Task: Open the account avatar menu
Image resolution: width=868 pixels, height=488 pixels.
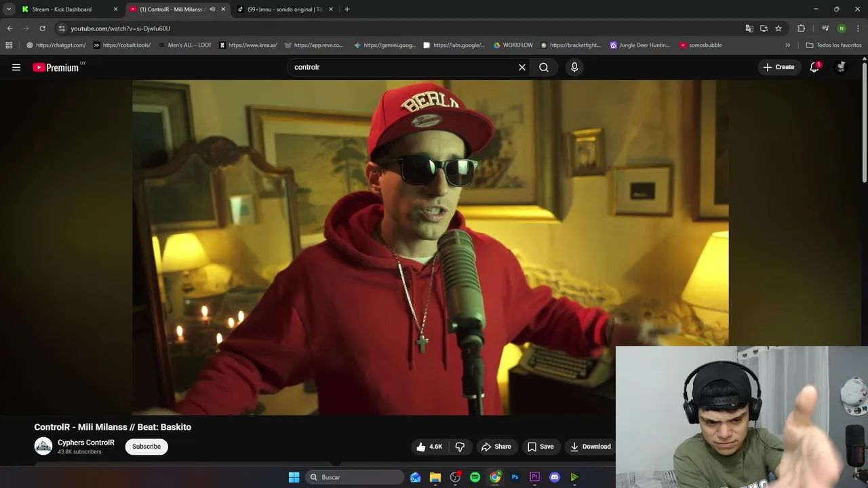Action: pos(841,67)
